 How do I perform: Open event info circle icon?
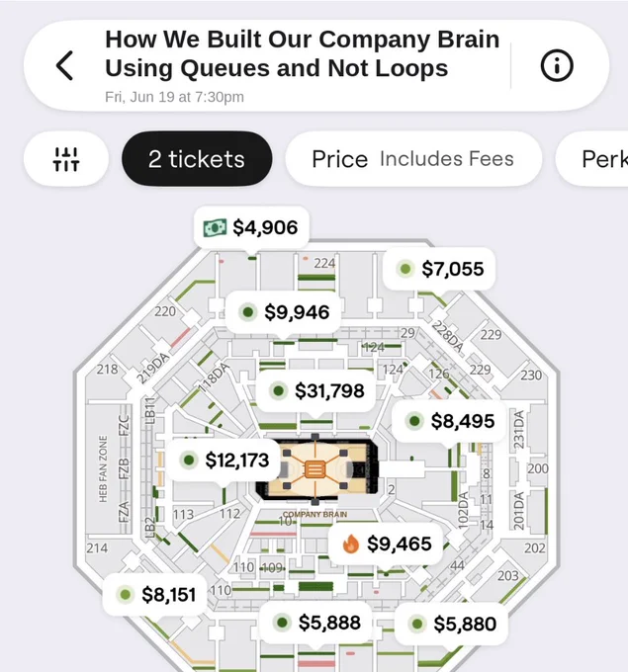[557, 65]
